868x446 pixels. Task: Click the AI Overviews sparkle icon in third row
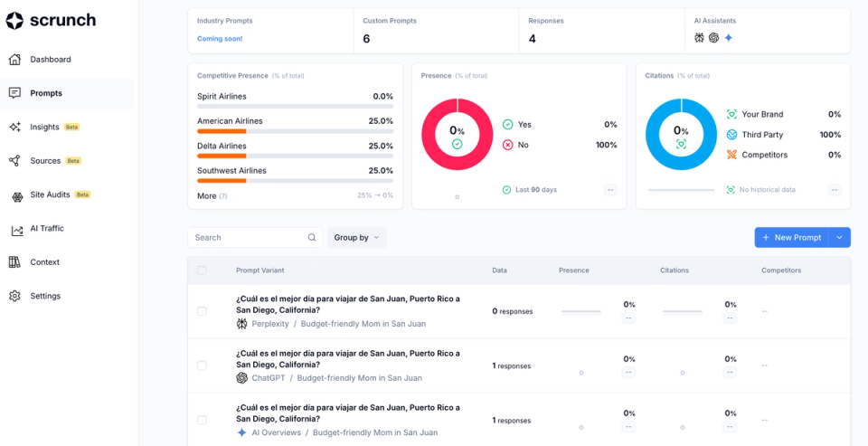click(x=242, y=432)
